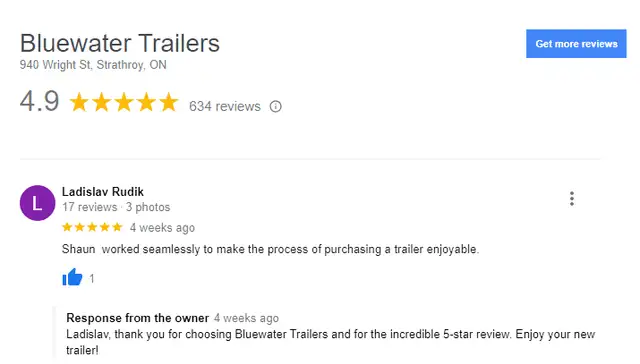Open the info icon beside 634 reviews

276,107
